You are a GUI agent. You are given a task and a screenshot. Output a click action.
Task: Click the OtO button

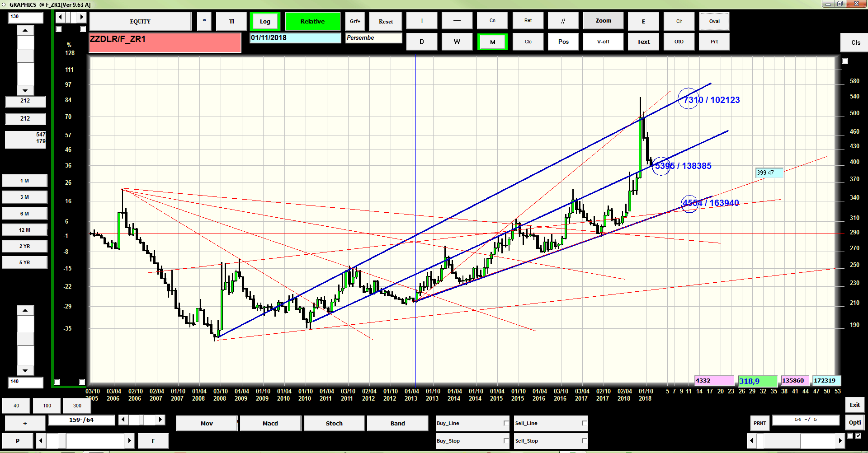coord(679,42)
